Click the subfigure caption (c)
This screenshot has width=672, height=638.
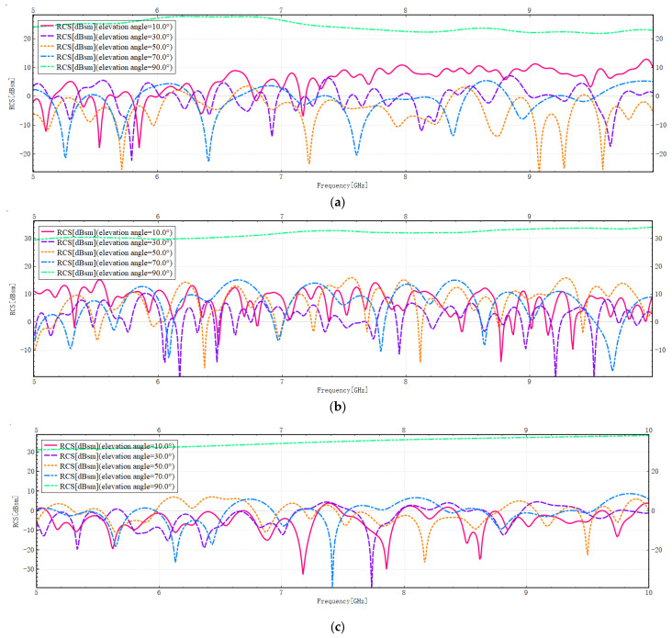(338, 627)
